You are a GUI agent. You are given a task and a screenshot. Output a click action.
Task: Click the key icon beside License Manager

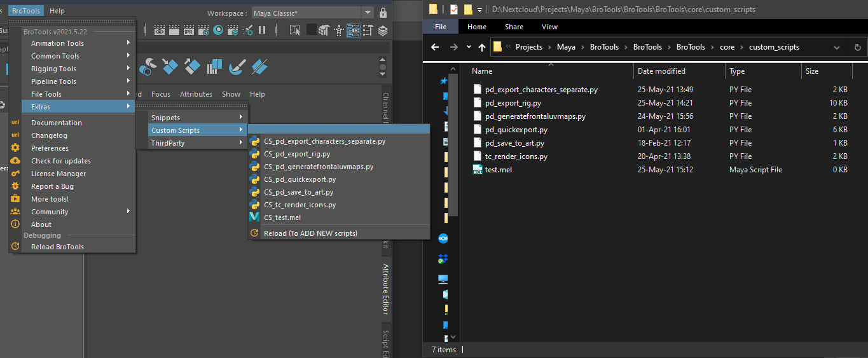(x=15, y=173)
